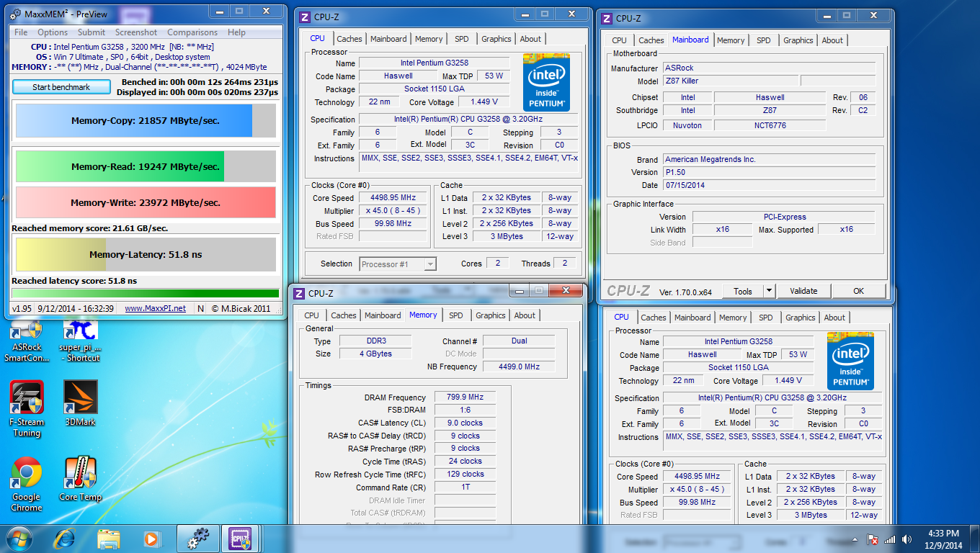
Task: Open ASRock SmartConnect desktop shortcut
Action: 26,341
